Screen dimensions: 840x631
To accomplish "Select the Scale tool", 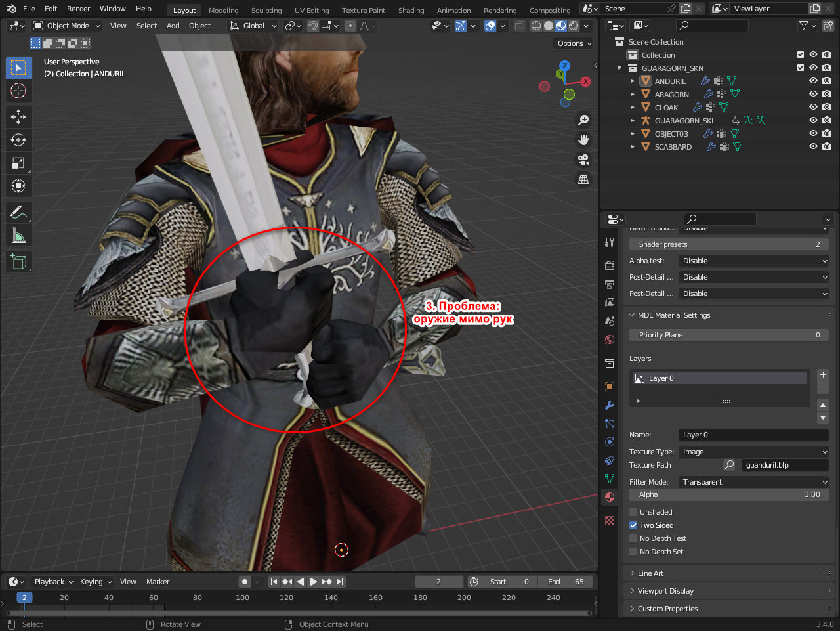I will point(18,163).
